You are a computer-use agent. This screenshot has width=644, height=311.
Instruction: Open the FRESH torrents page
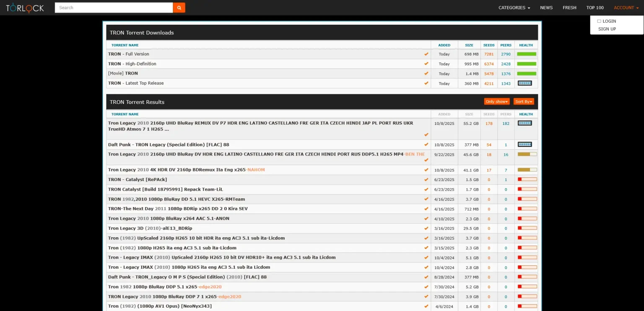(569, 8)
